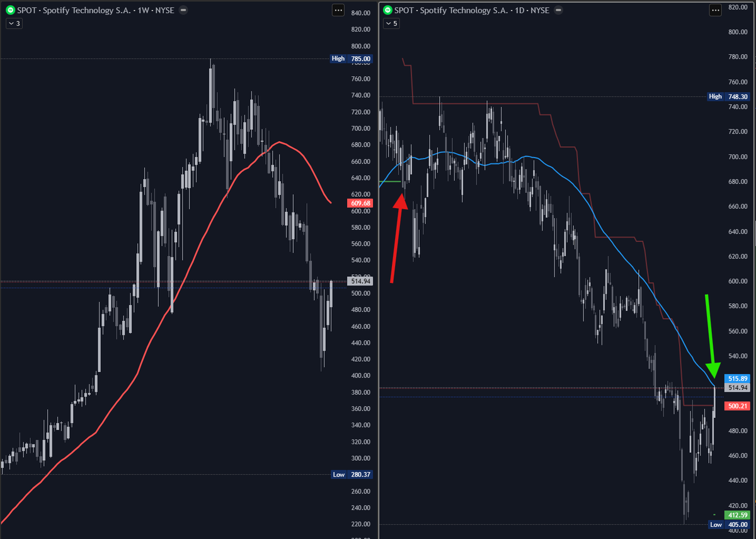Click 340.00 on the weekly price axis
This screenshot has width=756, height=539.
click(x=360, y=425)
